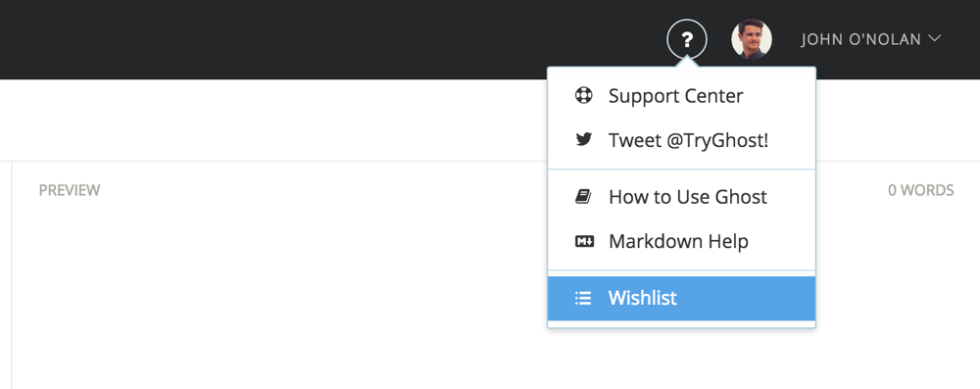This screenshot has width=980, height=389.
Task: Open Support Center from help menu
Action: [681, 96]
